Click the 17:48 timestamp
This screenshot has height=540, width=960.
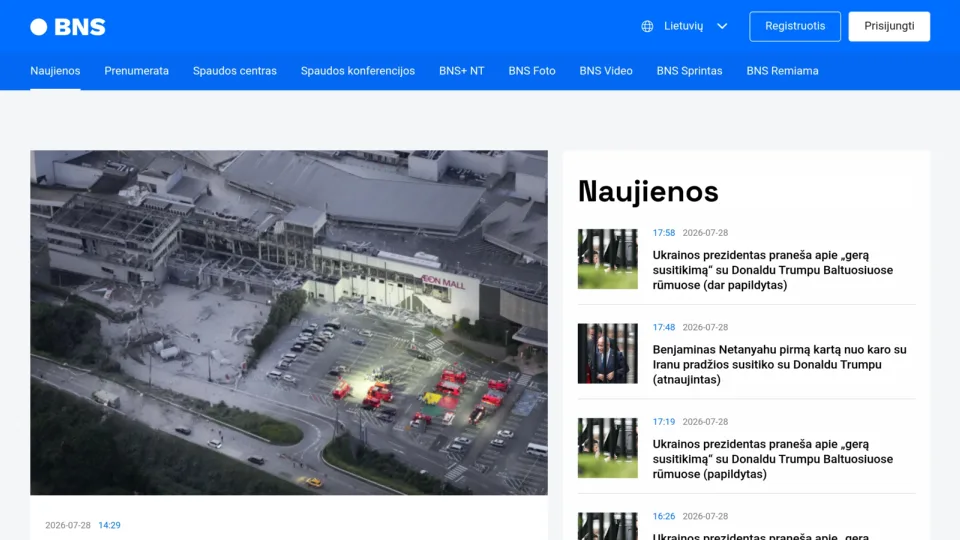(x=664, y=328)
